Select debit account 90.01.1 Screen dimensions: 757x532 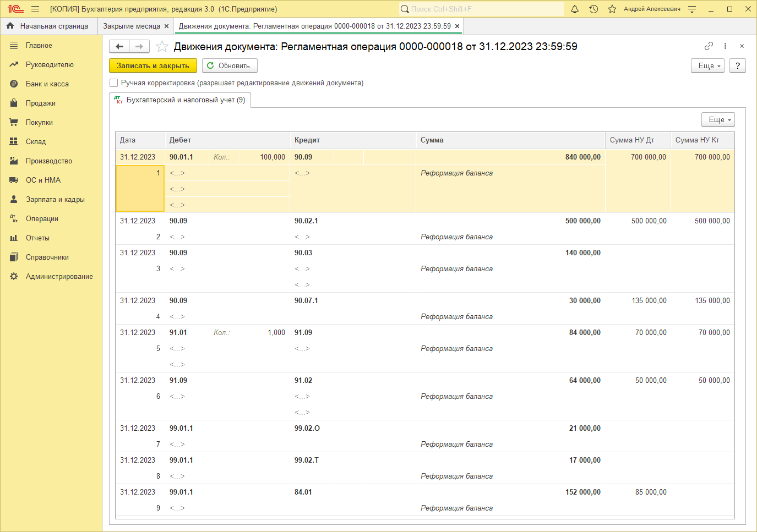tap(181, 157)
